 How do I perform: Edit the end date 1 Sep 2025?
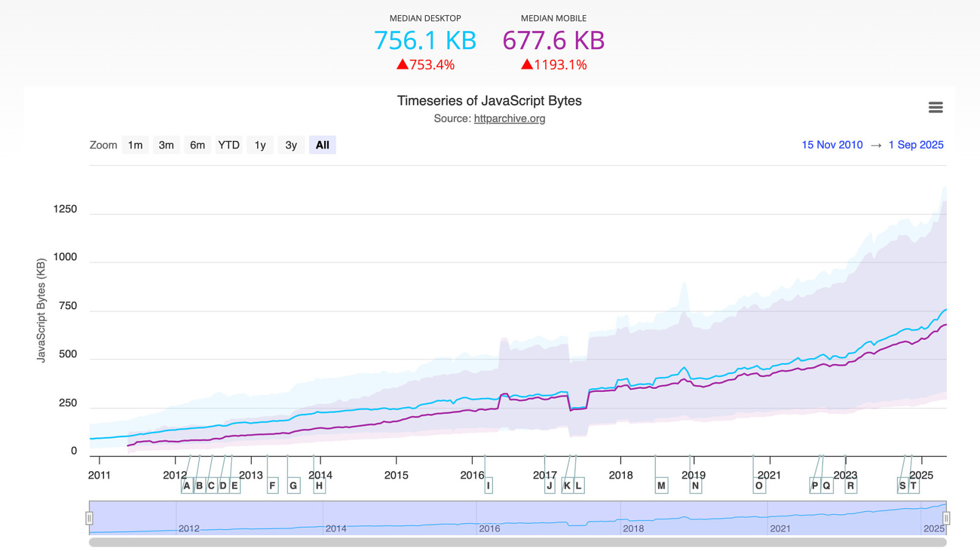[916, 145]
